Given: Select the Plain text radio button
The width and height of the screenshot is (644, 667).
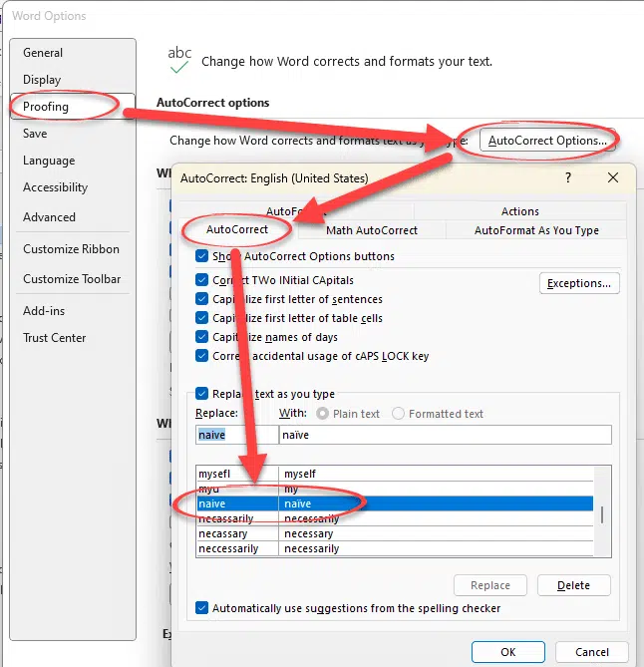Looking at the screenshot, I should point(322,414).
